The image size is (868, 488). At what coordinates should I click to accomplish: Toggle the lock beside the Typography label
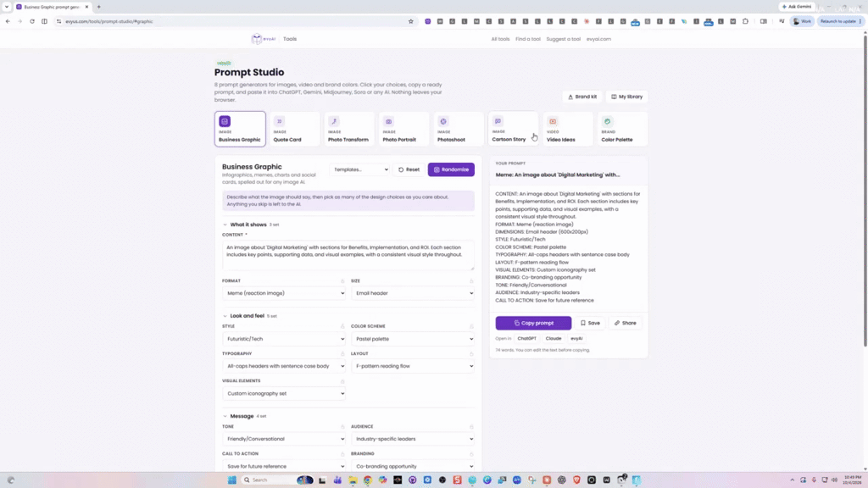[342, 353]
